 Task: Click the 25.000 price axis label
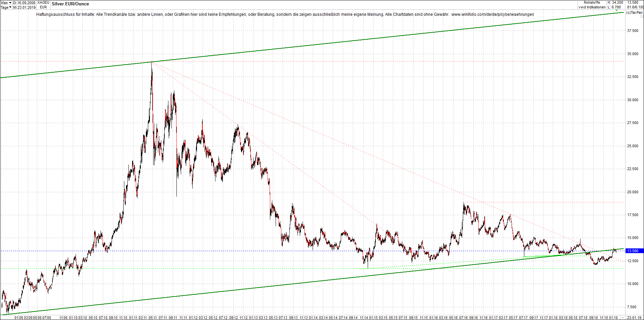[x=633, y=146]
